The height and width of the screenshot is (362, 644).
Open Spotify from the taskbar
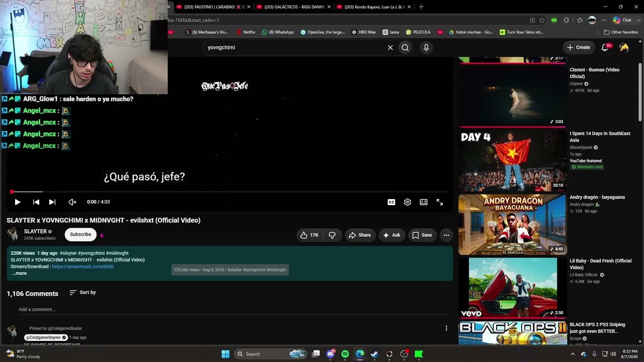point(345,354)
